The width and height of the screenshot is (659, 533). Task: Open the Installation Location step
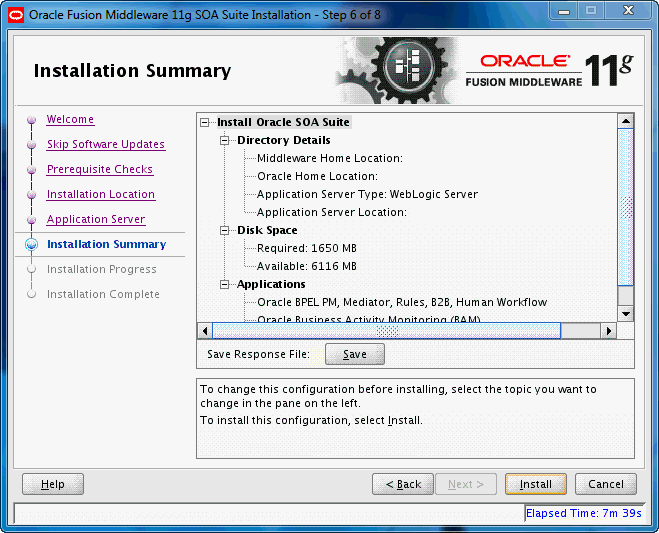pos(101,194)
